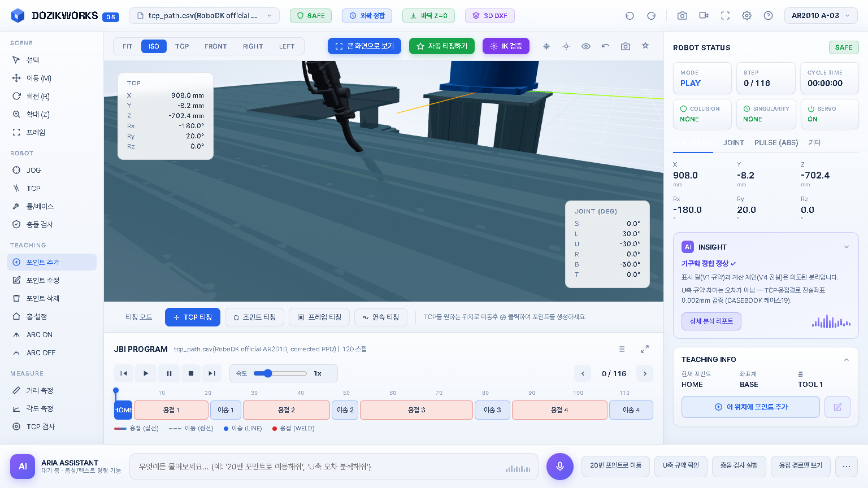The width and height of the screenshot is (868, 488).
Task: Select 포인트 수정 in teaching section
Action: click(51, 280)
